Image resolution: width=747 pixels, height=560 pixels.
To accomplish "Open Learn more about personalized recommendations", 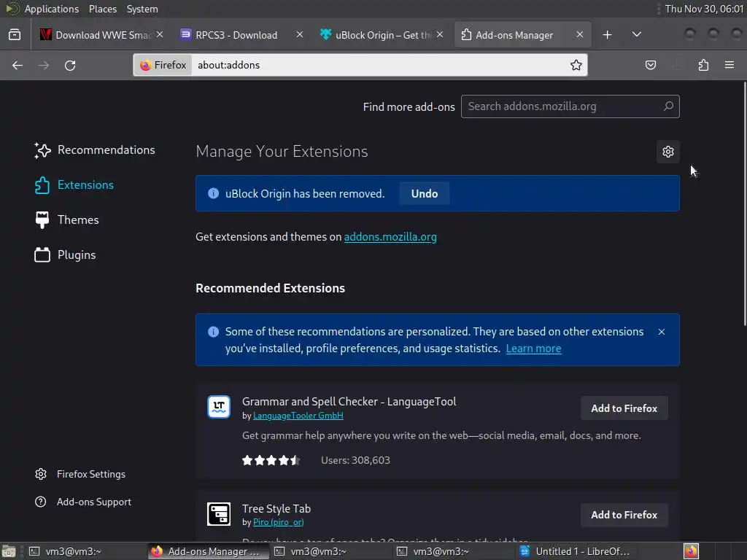I will click(x=533, y=349).
